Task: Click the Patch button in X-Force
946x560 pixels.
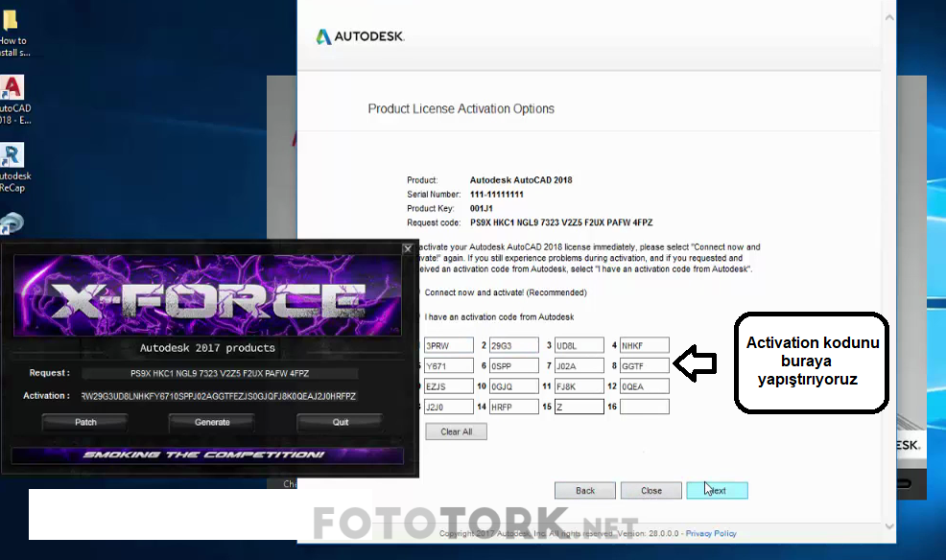Action: 85,422
